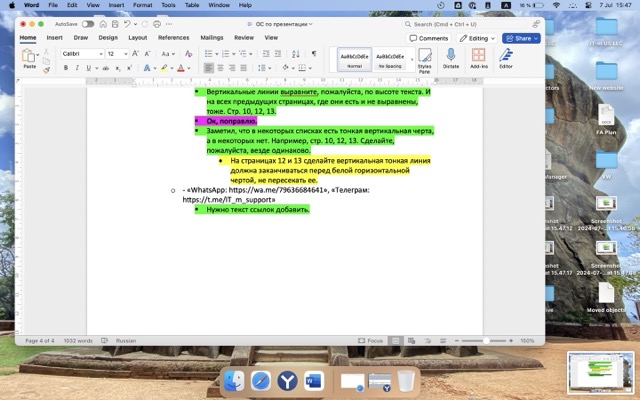
Task: Toggle bold formatting
Action: pyautogui.click(x=65, y=68)
